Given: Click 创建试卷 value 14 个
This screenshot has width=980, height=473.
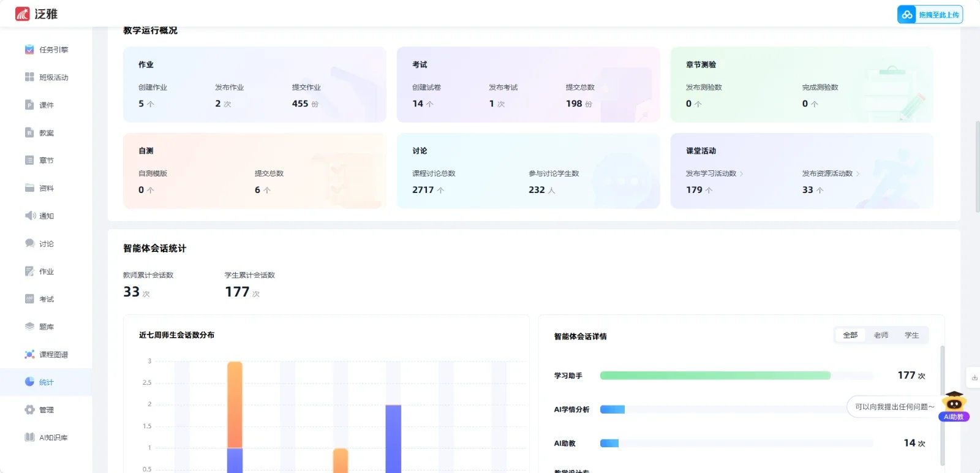Looking at the screenshot, I should pyautogui.click(x=423, y=104).
